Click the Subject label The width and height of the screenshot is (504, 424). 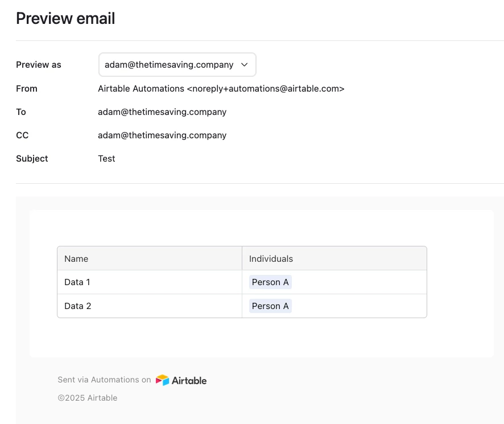(x=32, y=159)
